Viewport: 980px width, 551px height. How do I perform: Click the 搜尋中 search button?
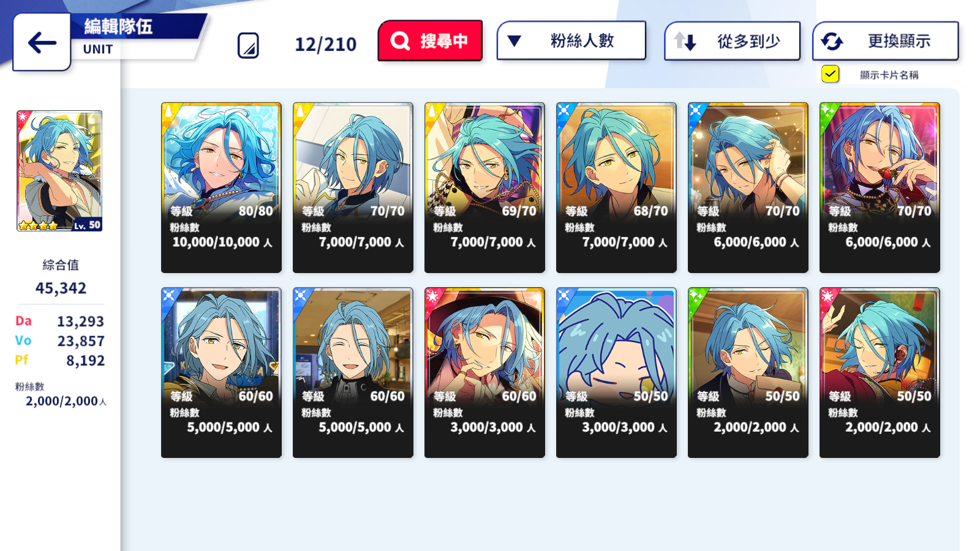pyautogui.click(x=430, y=41)
